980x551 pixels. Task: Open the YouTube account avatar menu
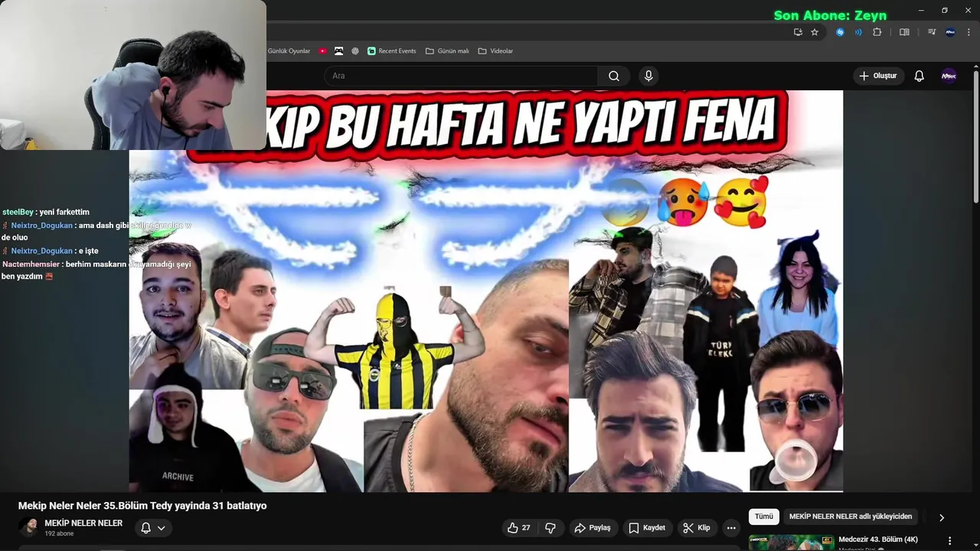(x=949, y=76)
